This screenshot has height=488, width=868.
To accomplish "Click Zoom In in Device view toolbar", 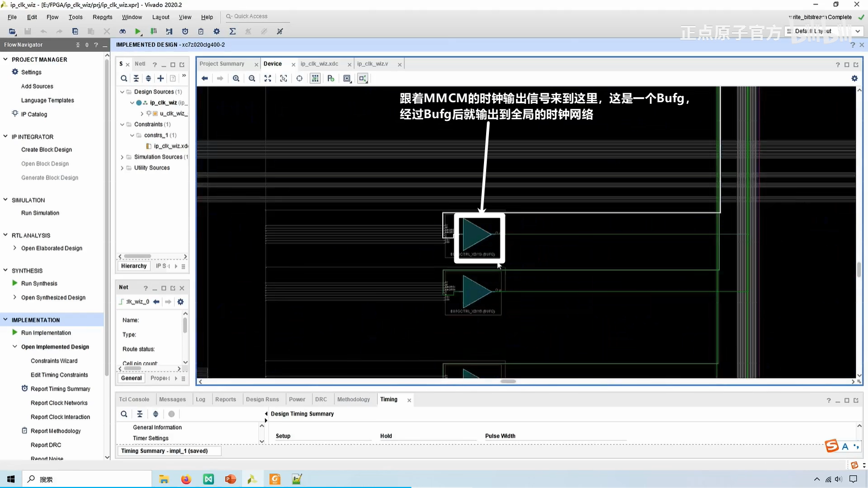I will [x=236, y=79].
